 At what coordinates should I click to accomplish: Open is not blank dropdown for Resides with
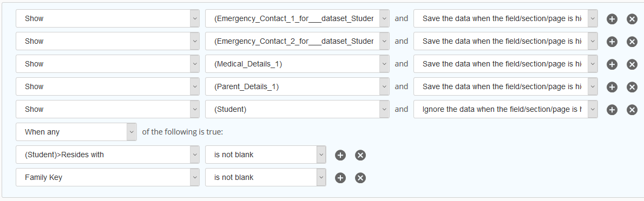[x=266, y=155]
